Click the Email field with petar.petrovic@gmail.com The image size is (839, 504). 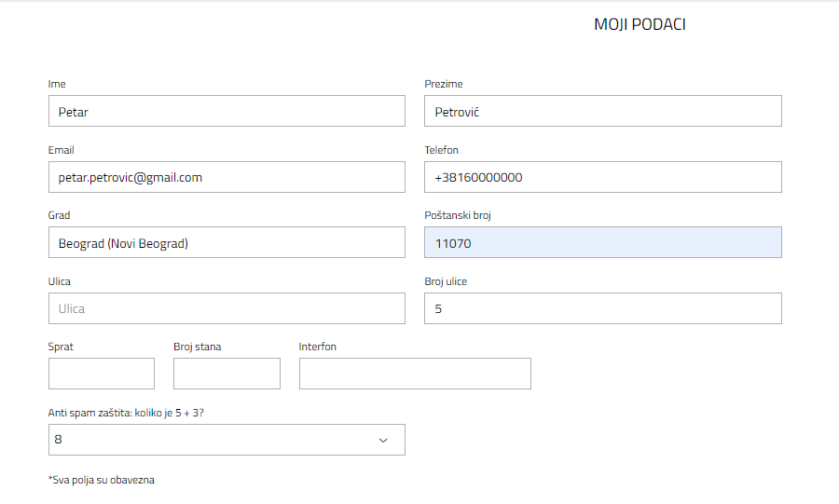tap(227, 177)
